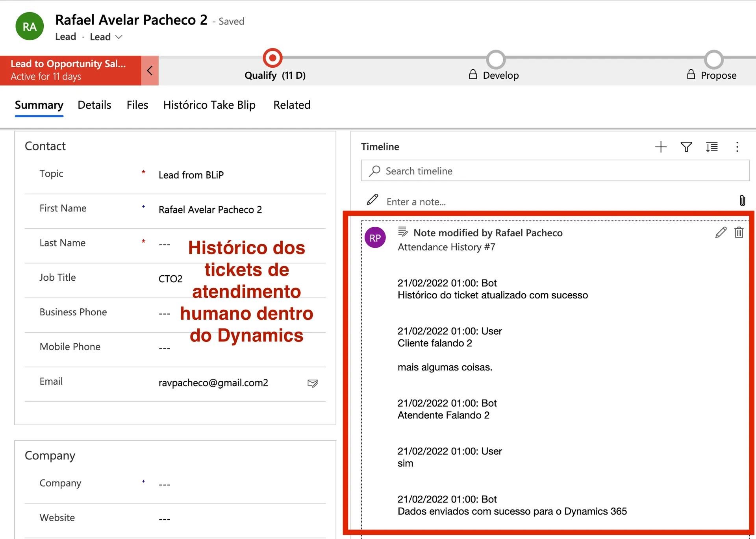The height and width of the screenshot is (539, 756).
Task: Click the record title Rafael Avelar Pacheco 2
Action: click(x=131, y=20)
